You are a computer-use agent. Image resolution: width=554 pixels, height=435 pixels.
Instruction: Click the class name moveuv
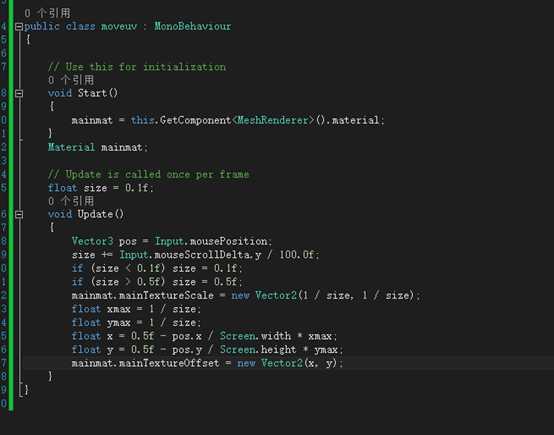(x=119, y=27)
